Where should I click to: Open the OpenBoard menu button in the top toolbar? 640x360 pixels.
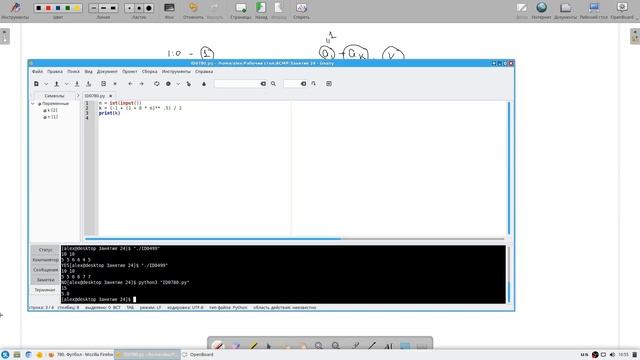coord(622,10)
